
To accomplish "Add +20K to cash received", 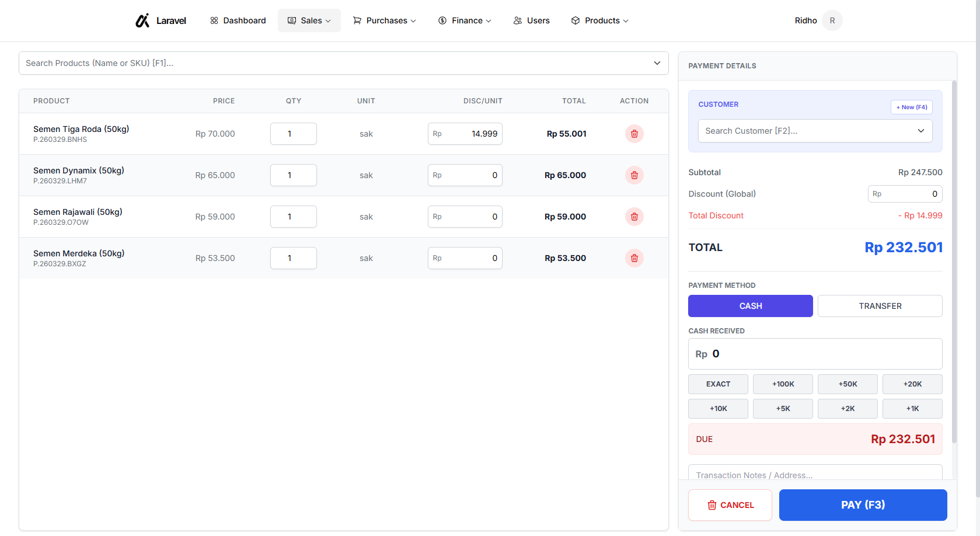I will coord(913,384).
